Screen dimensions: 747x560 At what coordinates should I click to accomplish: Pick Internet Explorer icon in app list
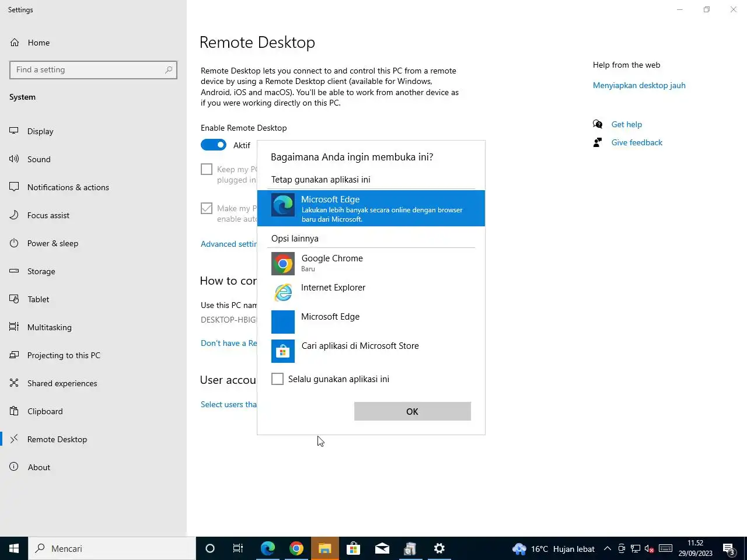(283, 293)
